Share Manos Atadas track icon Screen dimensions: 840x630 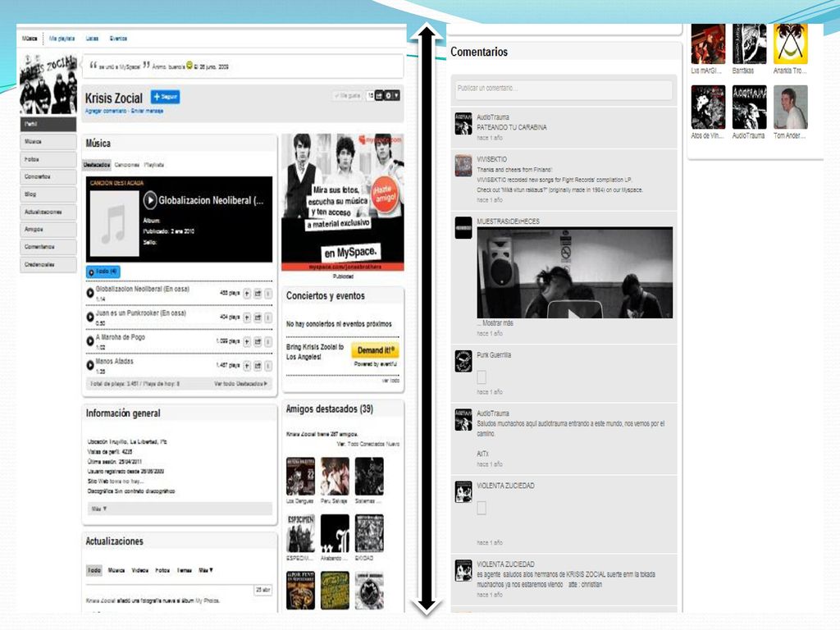pos(258,366)
